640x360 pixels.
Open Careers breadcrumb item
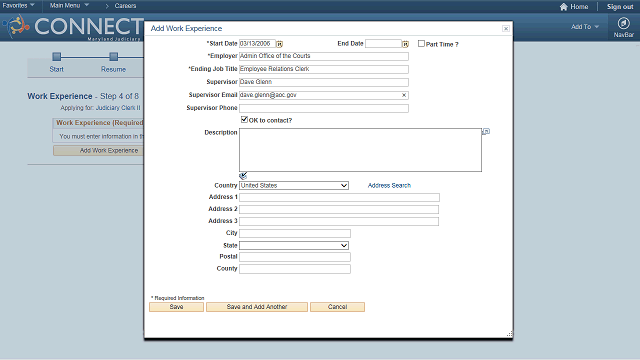point(125,6)
